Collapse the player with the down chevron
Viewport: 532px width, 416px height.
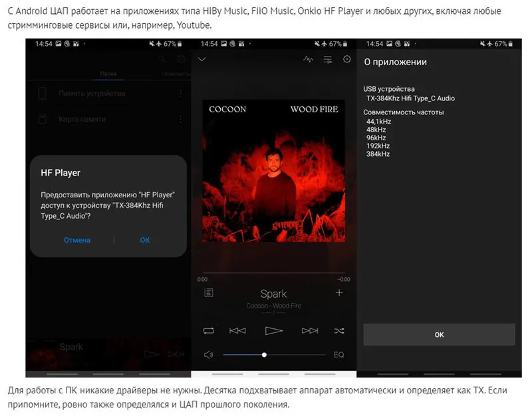[x=202, y=59]
